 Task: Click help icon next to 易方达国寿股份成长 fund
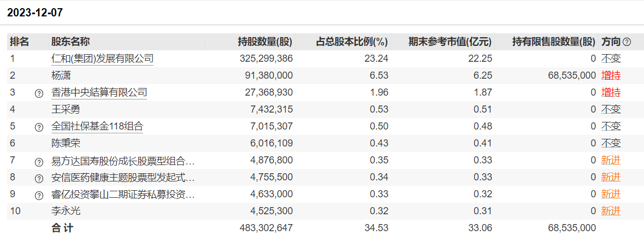click(39, 162)
